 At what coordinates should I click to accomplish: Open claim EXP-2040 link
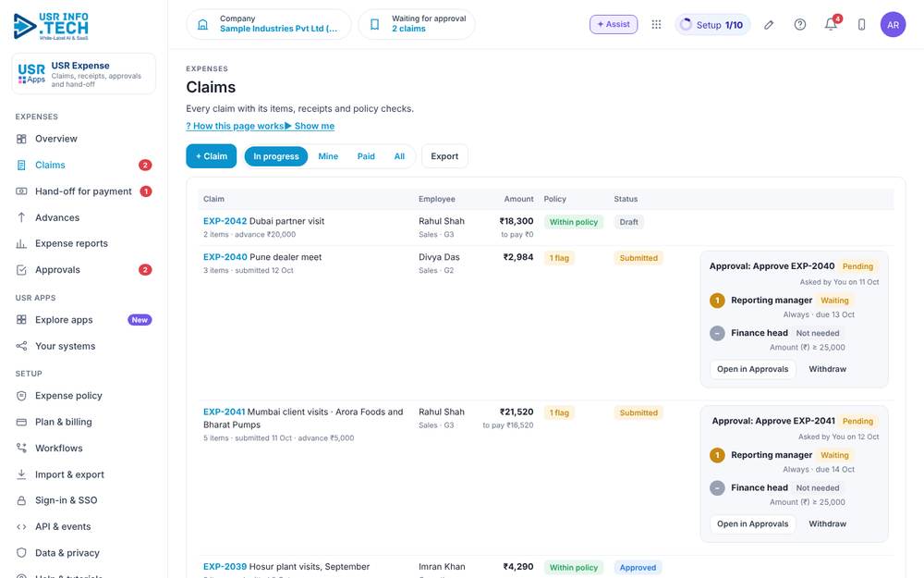[x=225, y=257]
